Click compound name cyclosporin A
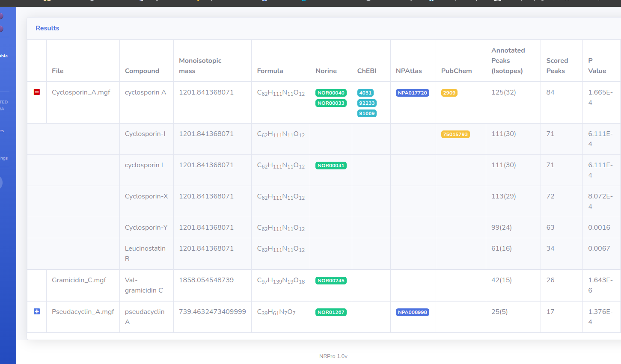 coord(146,92)
